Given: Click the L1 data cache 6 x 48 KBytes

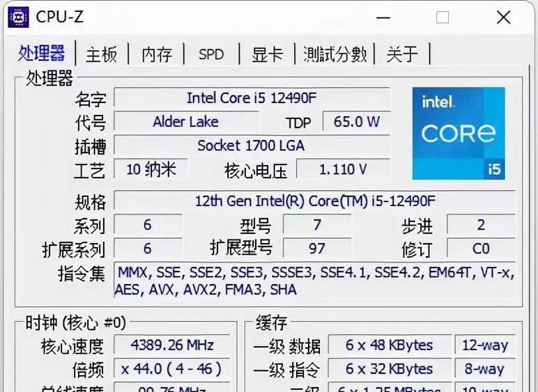Looking at the screenshot, I should click(x=390, y=345).
